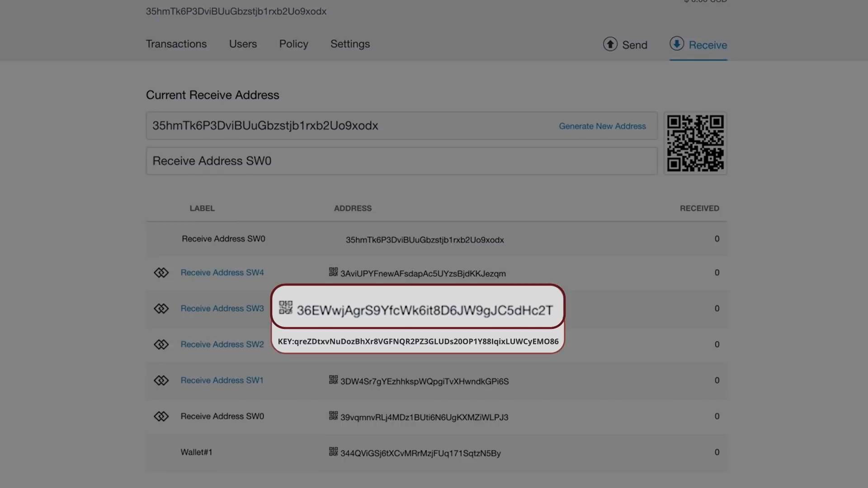Open the Transactions tab
The image size is (868, 488).
[x=176, y=44]
